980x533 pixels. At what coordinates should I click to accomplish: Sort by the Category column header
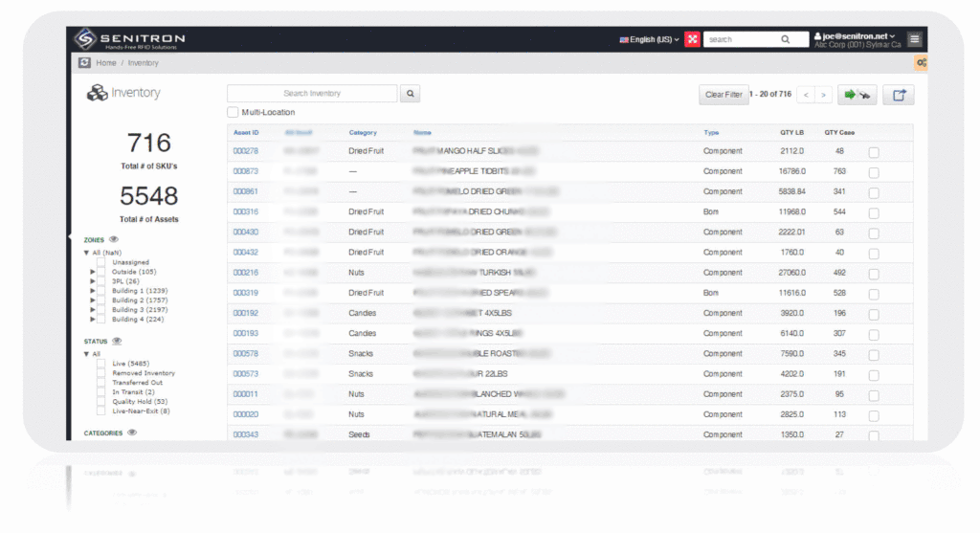tap(363, 133)
